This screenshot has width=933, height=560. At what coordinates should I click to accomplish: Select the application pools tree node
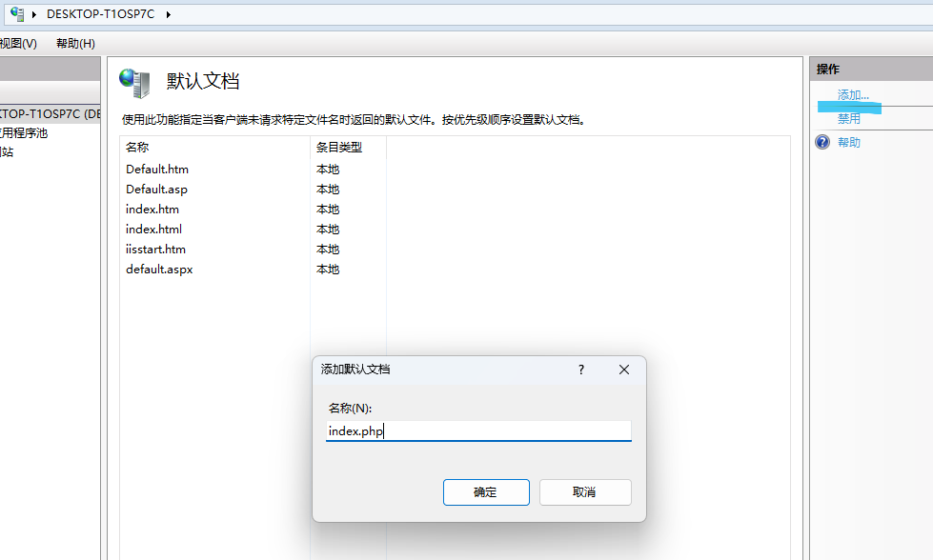pos(24,132)
